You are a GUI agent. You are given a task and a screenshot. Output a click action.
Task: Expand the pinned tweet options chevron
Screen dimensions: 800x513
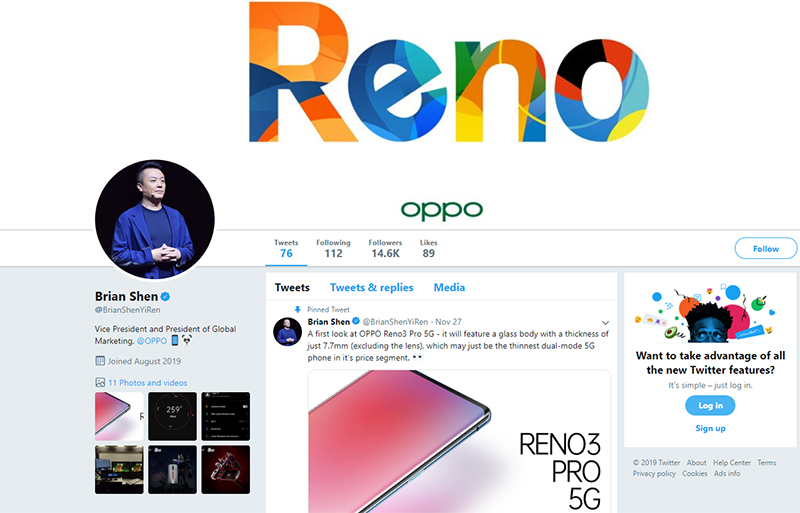pos(605,323)
